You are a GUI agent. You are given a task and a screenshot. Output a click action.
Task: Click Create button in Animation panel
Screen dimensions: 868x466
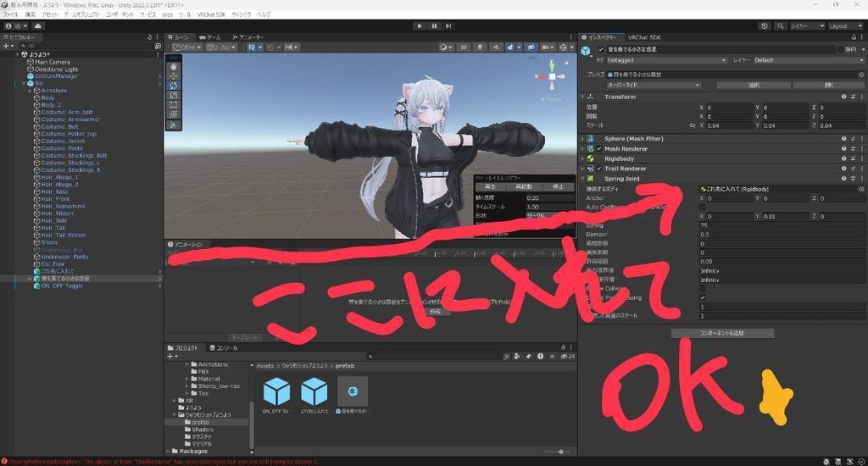(436, 312)
